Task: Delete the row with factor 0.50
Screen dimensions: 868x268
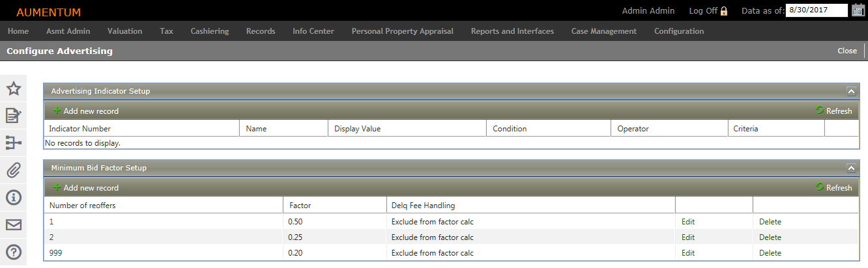Action: (x=770, y=222)
